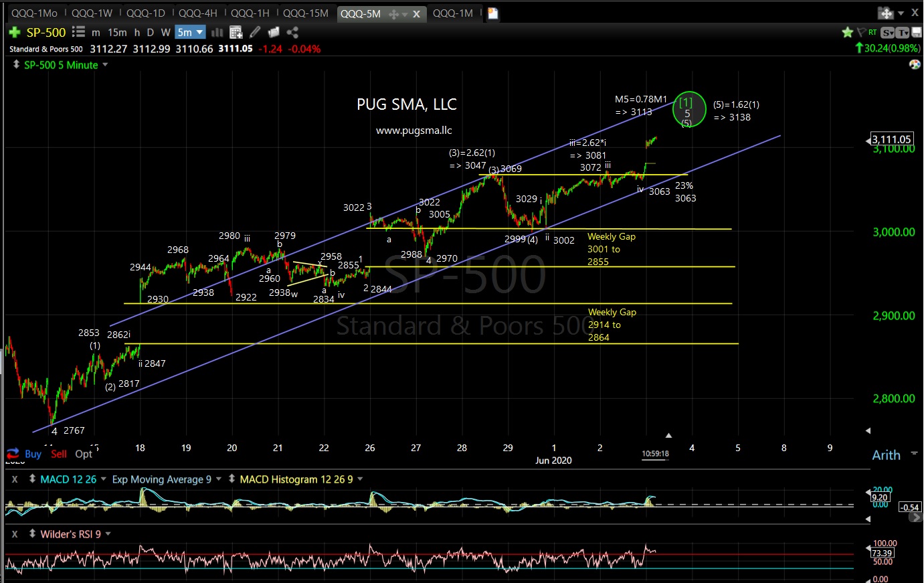Click the green plus add-symbol icon
This screenshot has width=924, height=583.
click(x=14, y=32)
